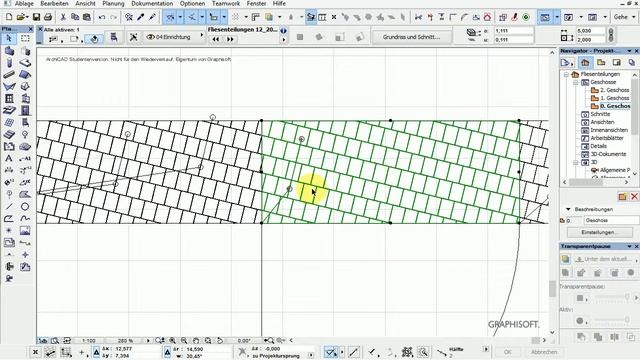Click the Save floppy disk icon
This screenshot has height=360, width=640.
(36, 17)
